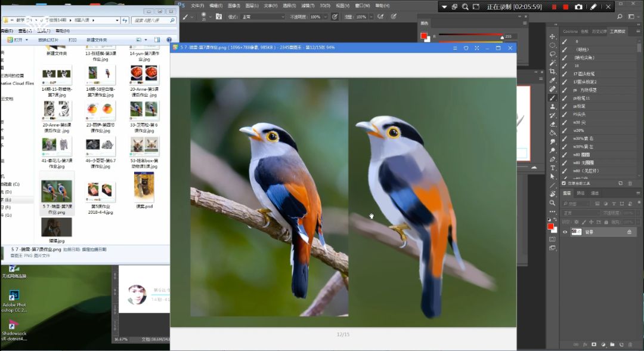Toggle Quick Mask mode icon
The height and width of the screenshot is (351, 644).
(x=552, y=239)
